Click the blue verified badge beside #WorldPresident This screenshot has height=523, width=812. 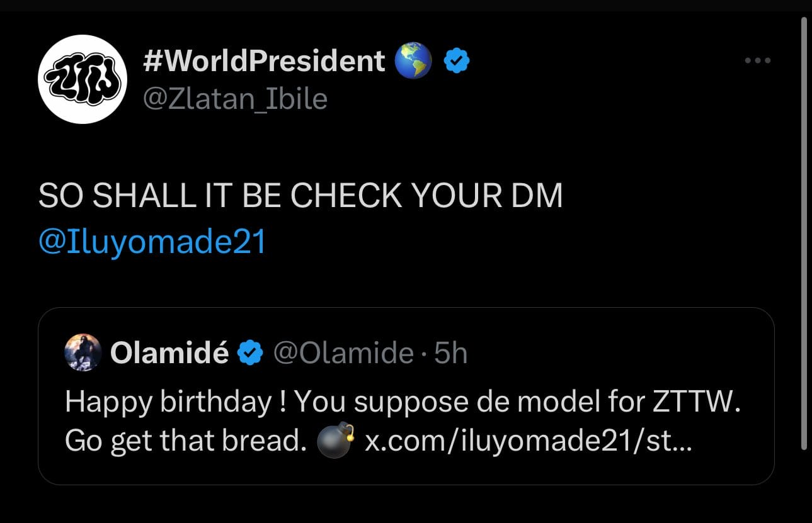point(456,61)
